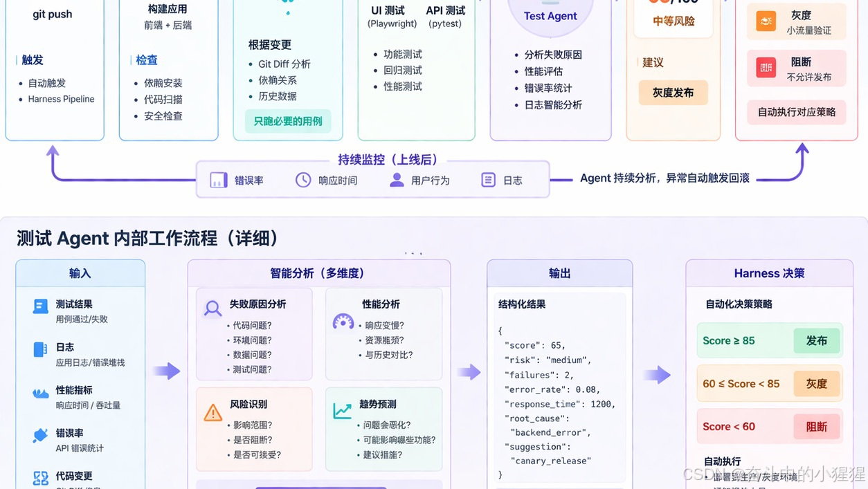Click the bar chart icon next to 错误率 in the monitoring bar
The height and width of the screenshot is (489, 868).
[219, 181]
